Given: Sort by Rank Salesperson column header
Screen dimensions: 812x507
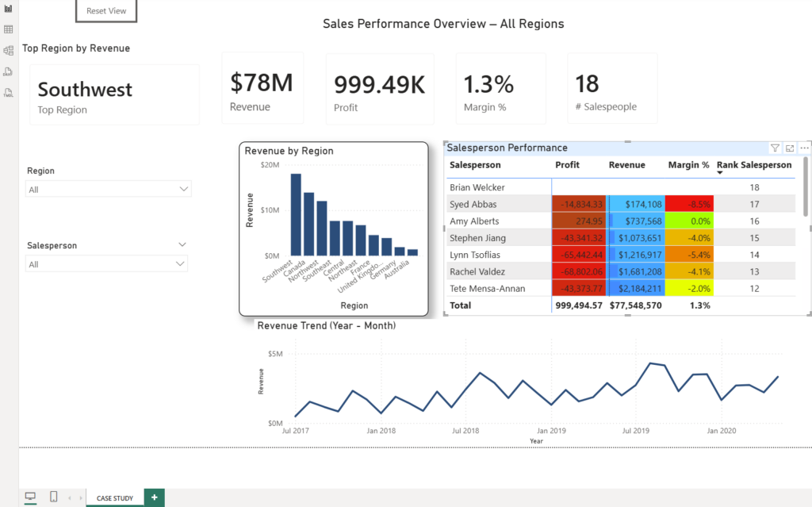Looking at the screenshot, I should click(754, 165).
